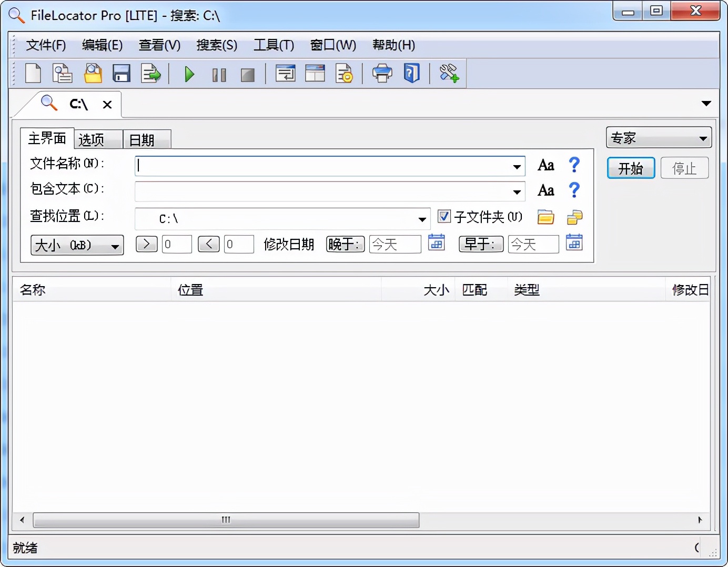
Task: Close the C:\ search tab
Action: [107, 105]
